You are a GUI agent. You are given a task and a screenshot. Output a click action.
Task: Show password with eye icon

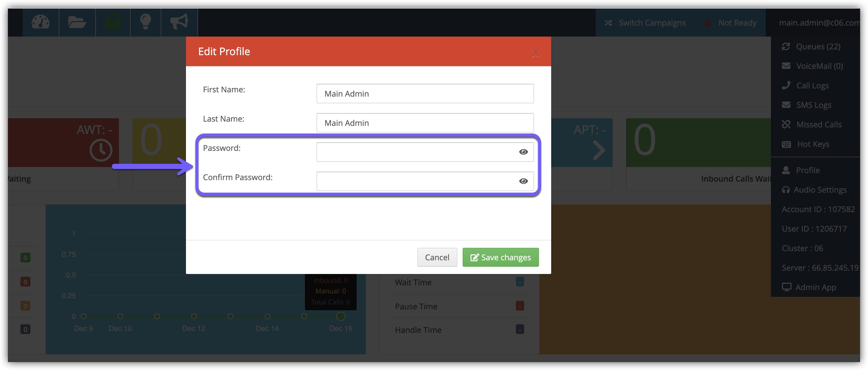[523, 152]
